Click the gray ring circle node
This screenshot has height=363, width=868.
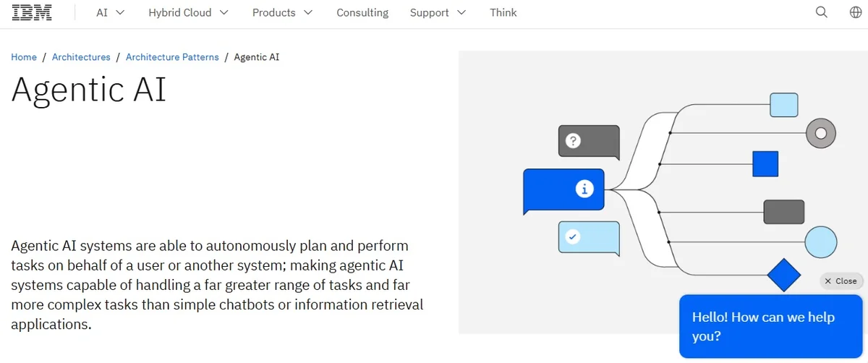pos(820,133)
